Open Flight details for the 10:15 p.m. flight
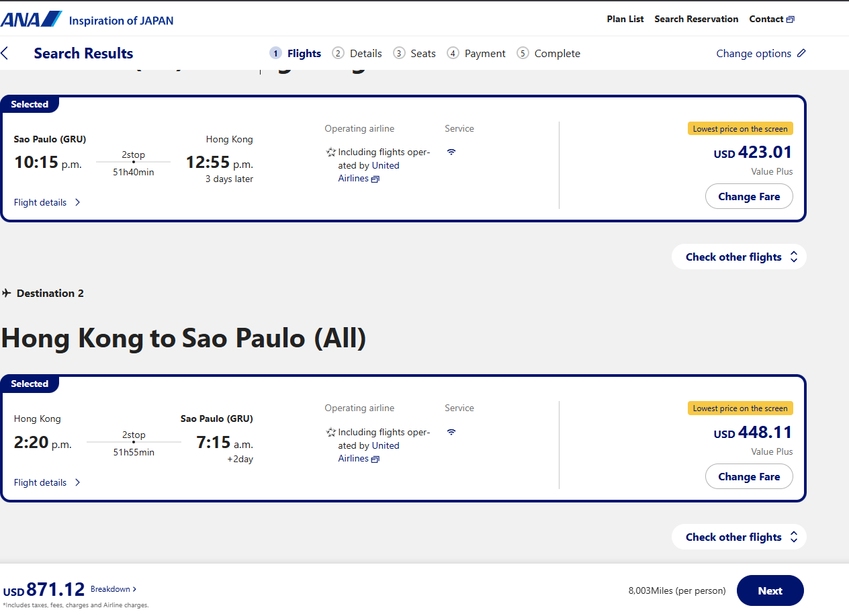Image resolution: width=849 pixels, height=616 pixels. pyautogui.click(x=47, y=202)
